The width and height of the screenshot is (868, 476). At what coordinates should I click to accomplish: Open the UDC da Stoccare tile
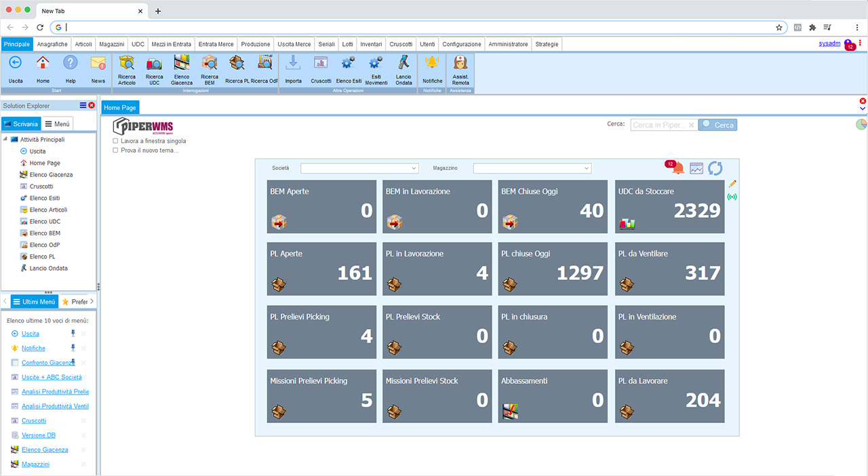tap(670, 206)
